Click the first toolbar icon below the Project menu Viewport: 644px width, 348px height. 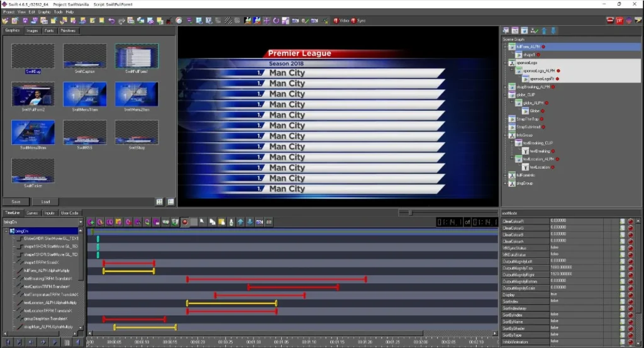pyautogui.click(x=5, y=21)
